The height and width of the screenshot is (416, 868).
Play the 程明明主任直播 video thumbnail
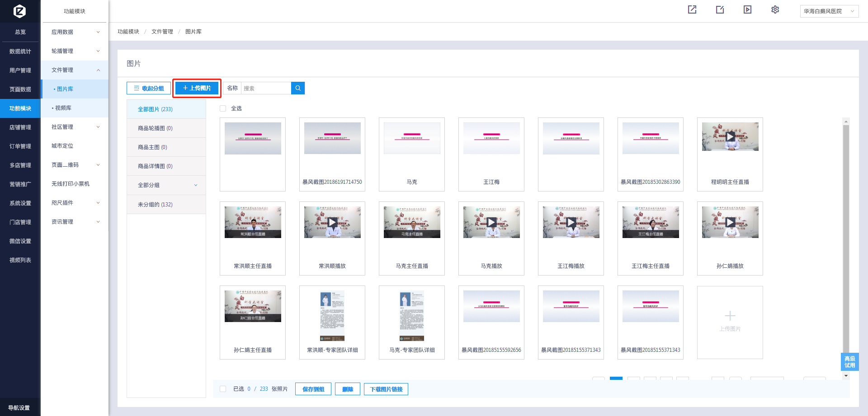pos(730,136)
